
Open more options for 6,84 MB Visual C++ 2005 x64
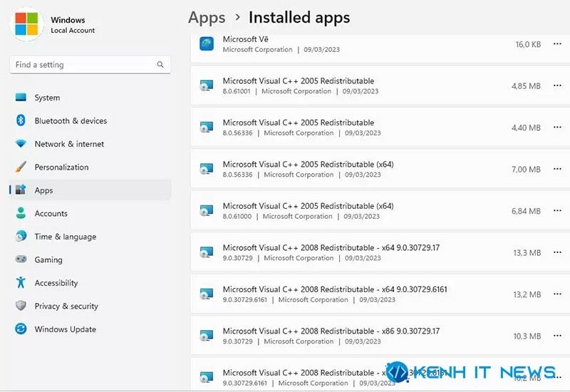[x=557, y=210]
